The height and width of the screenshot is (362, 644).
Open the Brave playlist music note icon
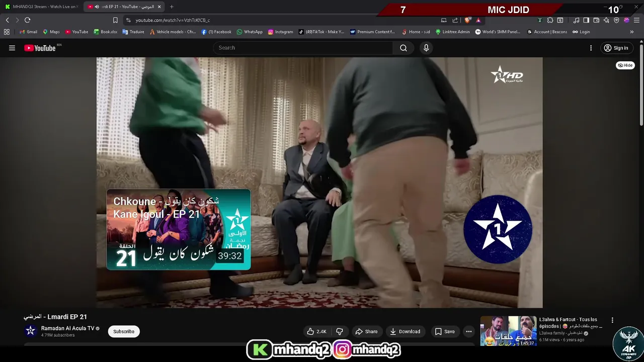tap(576, 20)
